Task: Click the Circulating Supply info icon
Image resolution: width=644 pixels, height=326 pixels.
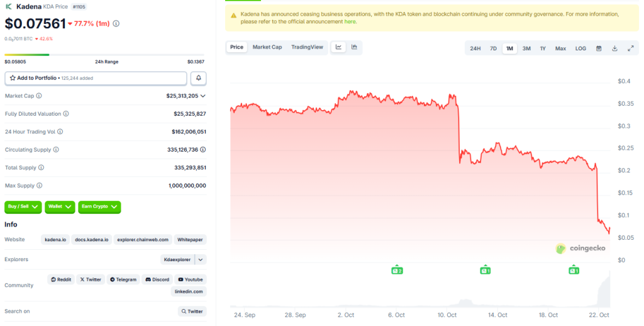Action: [x=56, y=150]
